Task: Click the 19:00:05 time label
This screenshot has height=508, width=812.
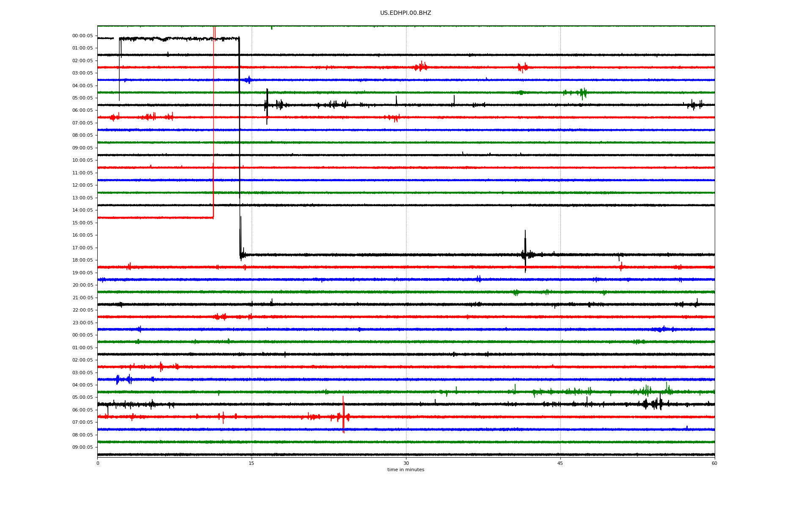Action: pyautogui.click(x=82, y=273)
